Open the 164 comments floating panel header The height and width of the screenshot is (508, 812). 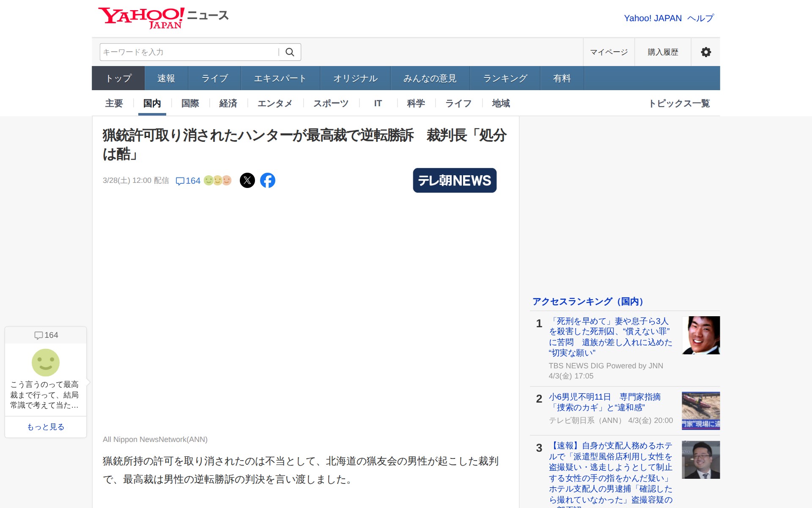point(46,335)
